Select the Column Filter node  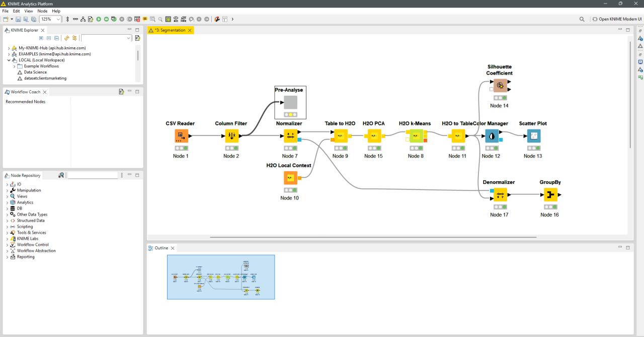click(232, 136)
